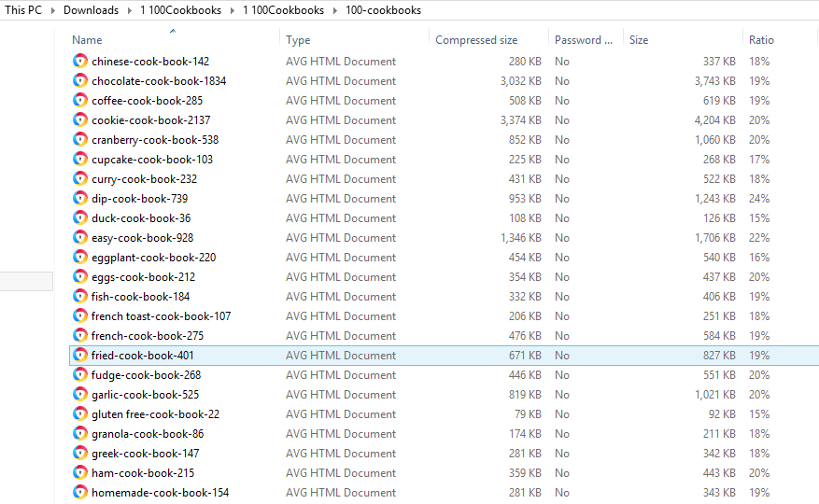
Task: Click the fish-cook-book-184 file icon
Action: tap(80, 296)
